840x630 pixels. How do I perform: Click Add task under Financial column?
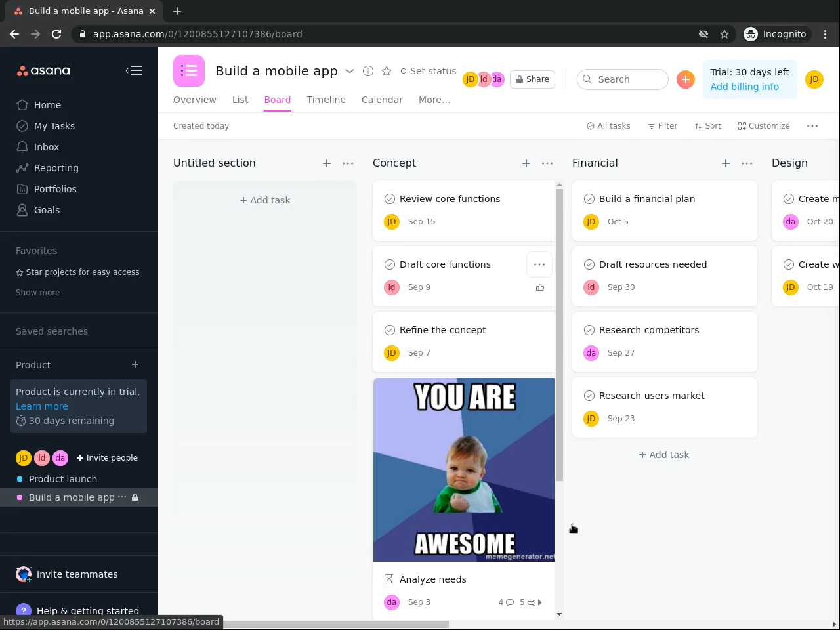pyautogui.click(x=664, y=455)
